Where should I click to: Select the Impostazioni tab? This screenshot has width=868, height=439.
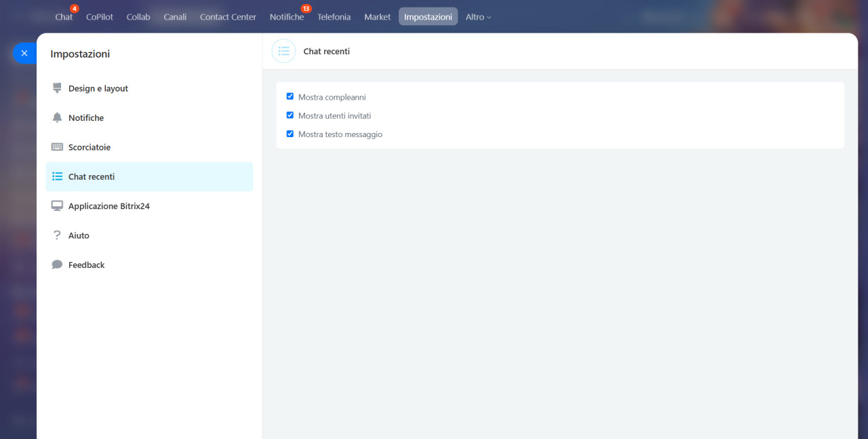[x=428, y=17]
